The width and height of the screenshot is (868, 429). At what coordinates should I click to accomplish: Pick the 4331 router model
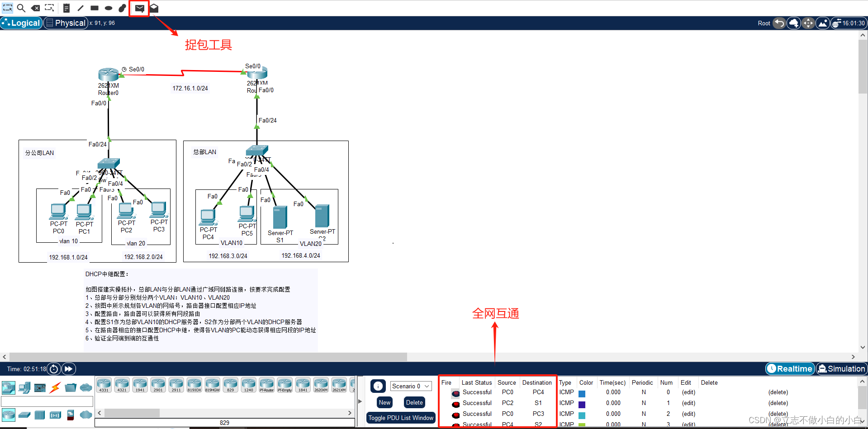point(104,385)
